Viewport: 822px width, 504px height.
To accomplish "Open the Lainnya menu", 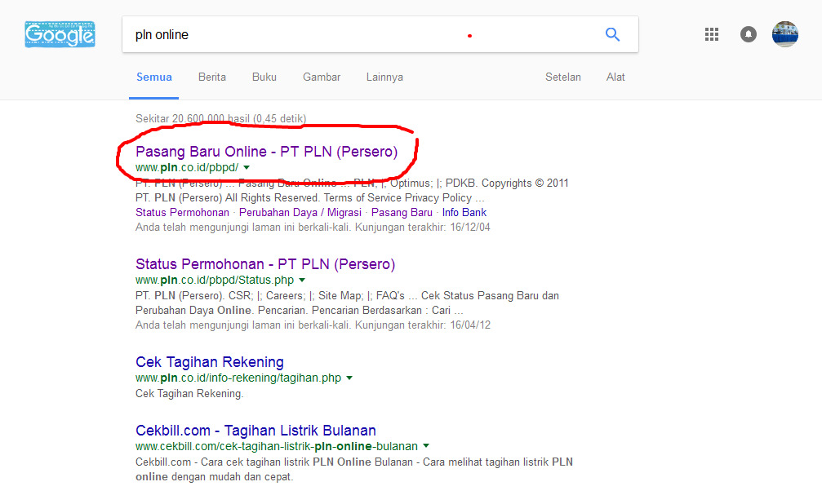I will coord(384,77).
